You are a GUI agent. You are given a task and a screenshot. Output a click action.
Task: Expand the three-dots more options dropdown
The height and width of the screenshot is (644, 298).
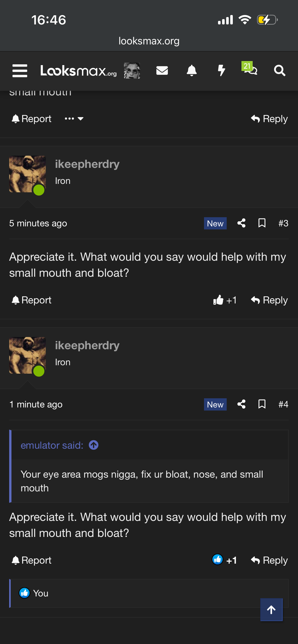74,119
